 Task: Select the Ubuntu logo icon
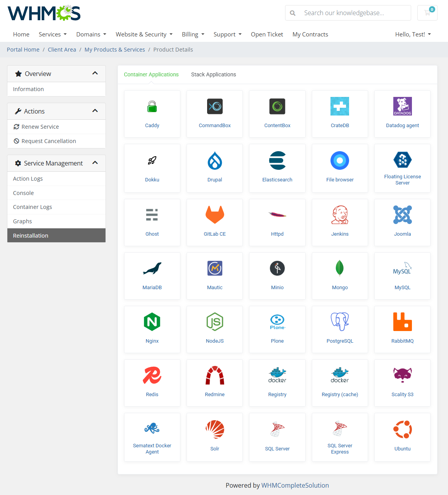click(x=403, y=429)
